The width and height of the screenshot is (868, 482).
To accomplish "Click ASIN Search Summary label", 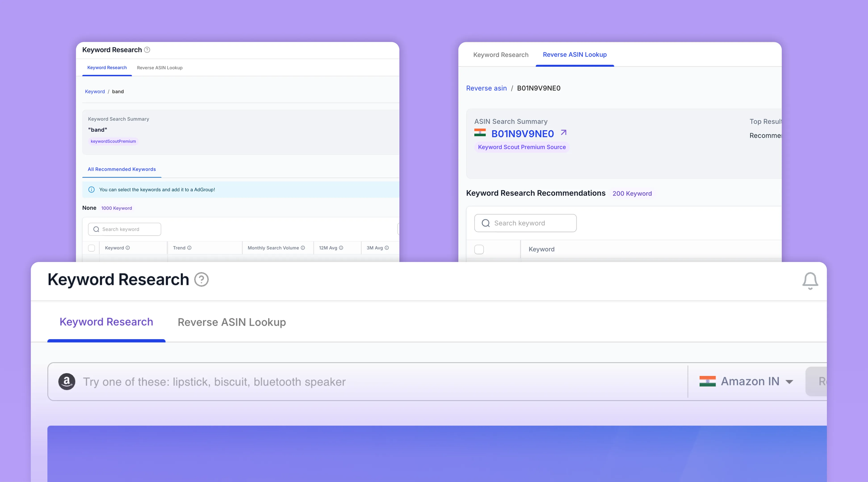I will point(510,122).
